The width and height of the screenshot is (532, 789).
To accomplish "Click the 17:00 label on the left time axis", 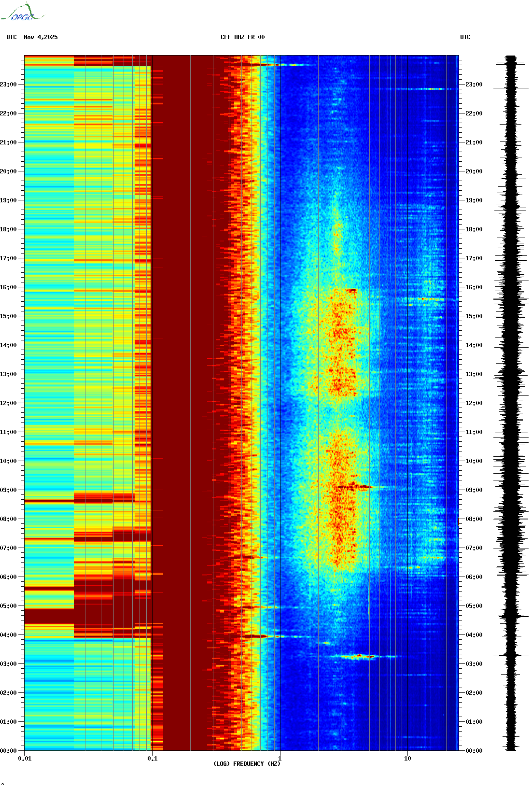I will pyautogui.click(x=8, y=258).
